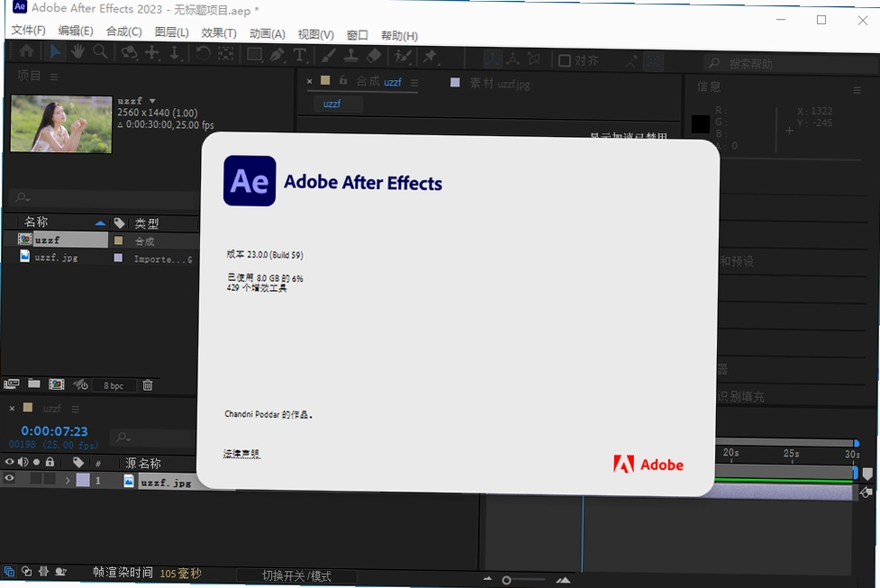Create a new folder in Project panel
This screenshot has height=588, width=880.
coord(34,384)
